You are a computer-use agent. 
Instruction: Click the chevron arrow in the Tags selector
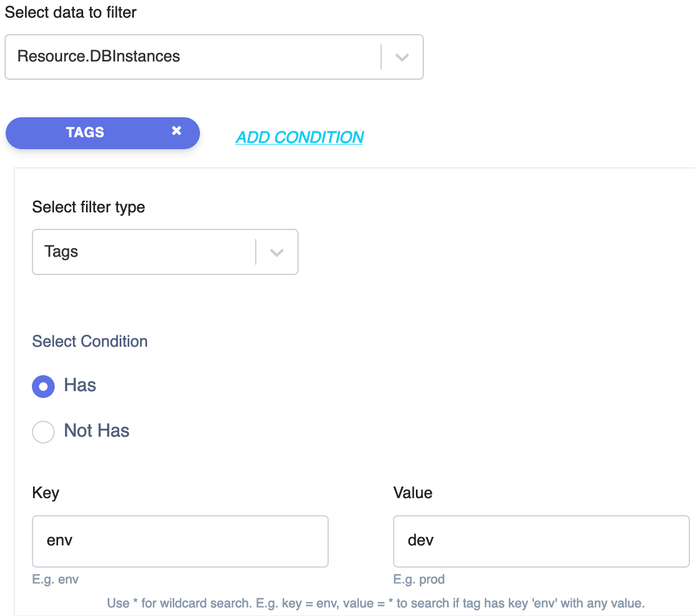(277, 253)
